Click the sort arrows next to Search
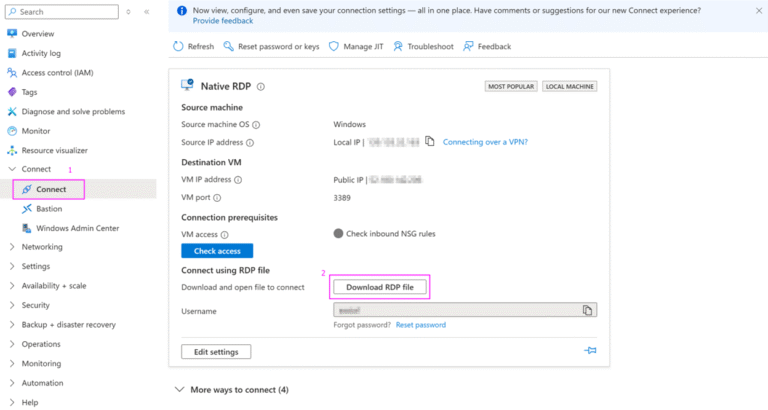 click(128, 12)
